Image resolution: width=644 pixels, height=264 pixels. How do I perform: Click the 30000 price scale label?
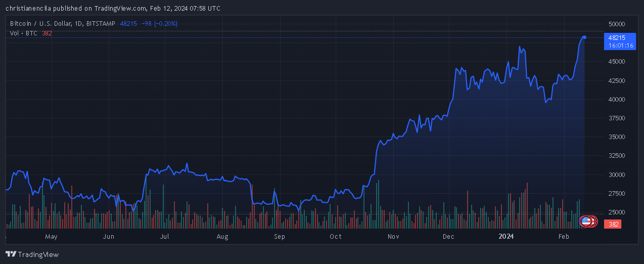(616, 174)
